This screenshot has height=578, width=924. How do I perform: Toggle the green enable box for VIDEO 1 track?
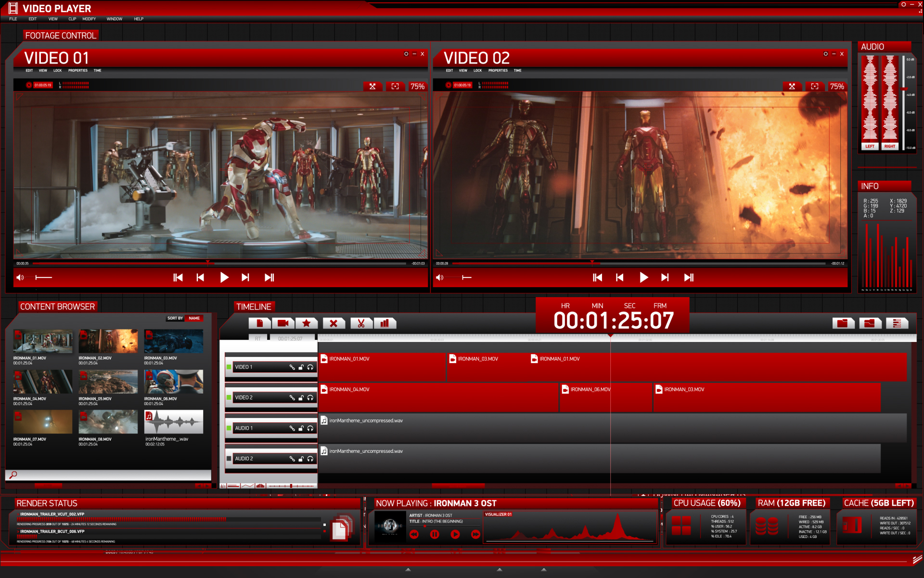tap(229, 367)
